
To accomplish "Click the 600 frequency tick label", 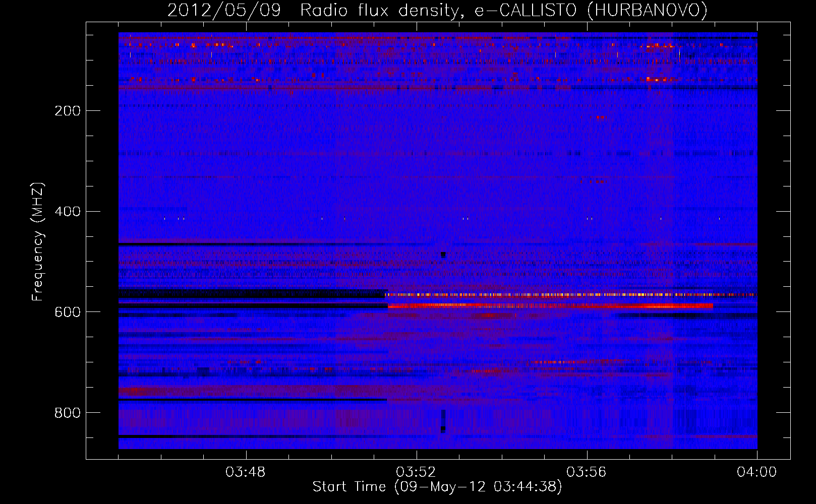I will point(67,312).
